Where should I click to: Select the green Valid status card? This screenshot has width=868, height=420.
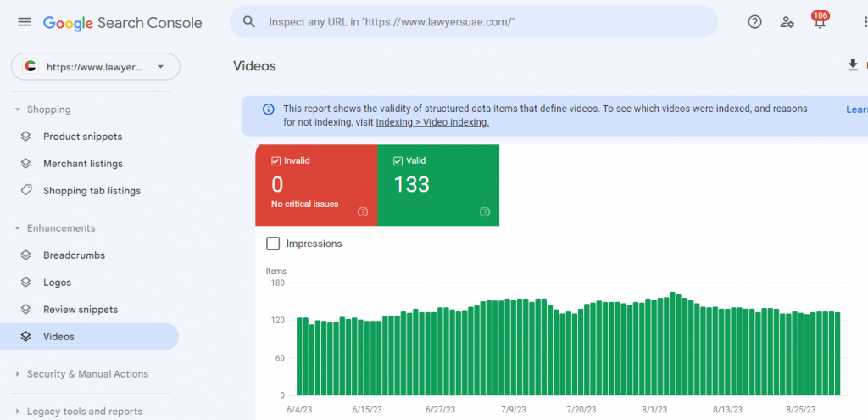[x=438, y=185]
